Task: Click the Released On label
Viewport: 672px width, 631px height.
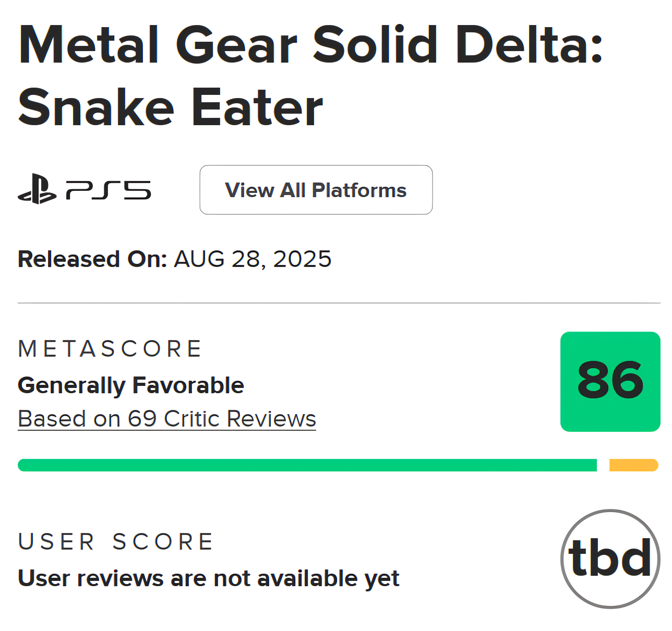Action: coord(92,259)
